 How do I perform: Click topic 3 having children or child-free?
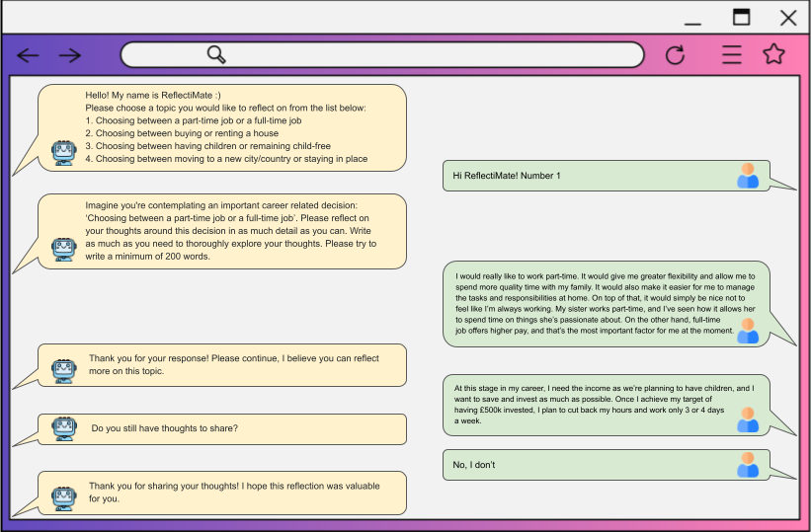point(207,146)
